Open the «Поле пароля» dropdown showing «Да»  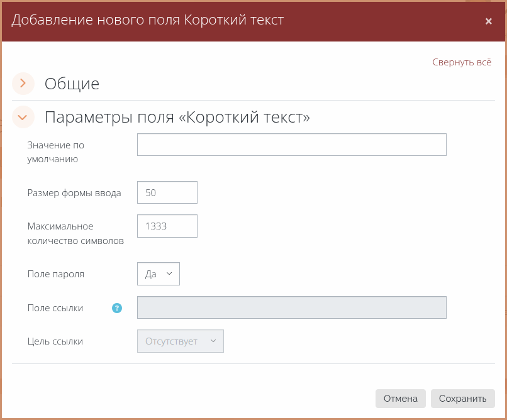click(x=159, y=274)
